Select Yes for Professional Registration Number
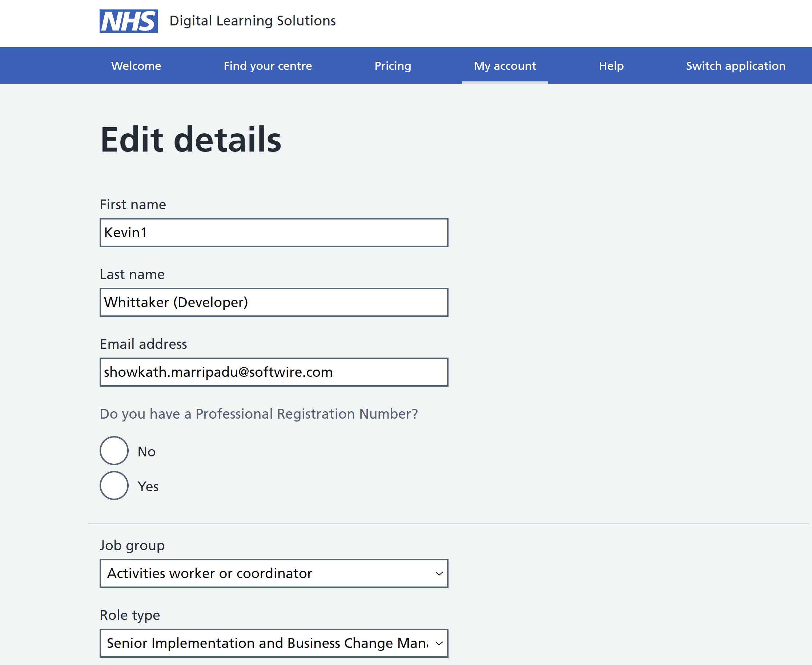Image resolution: width=812 pixels, height=665 pixels. pyautogui.click(x=114, y=485)
